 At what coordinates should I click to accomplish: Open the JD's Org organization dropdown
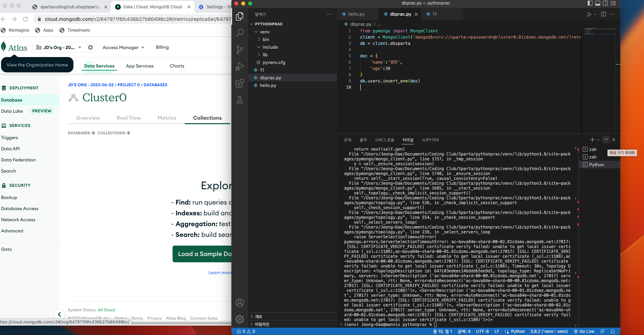point(58,47)
